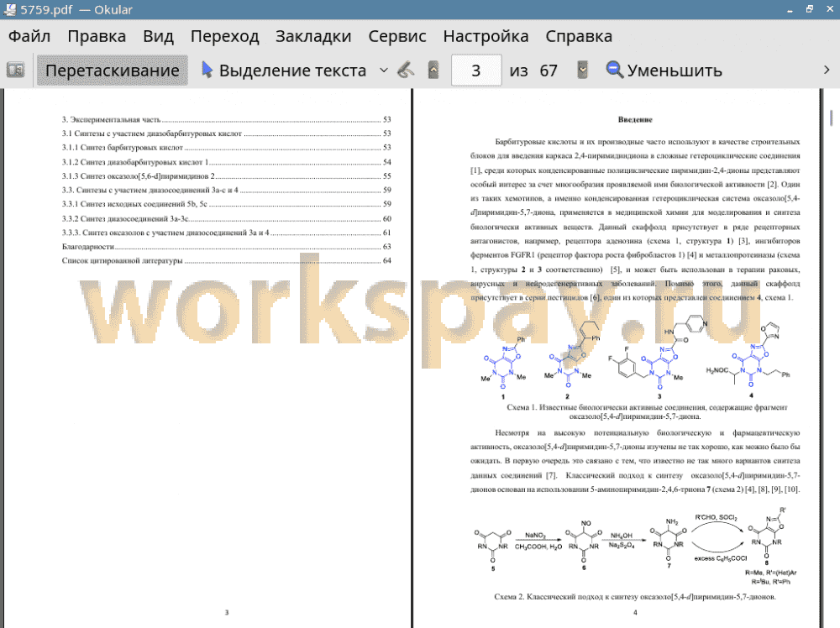Click chemical structure labeled 4

tap(749, 359)
